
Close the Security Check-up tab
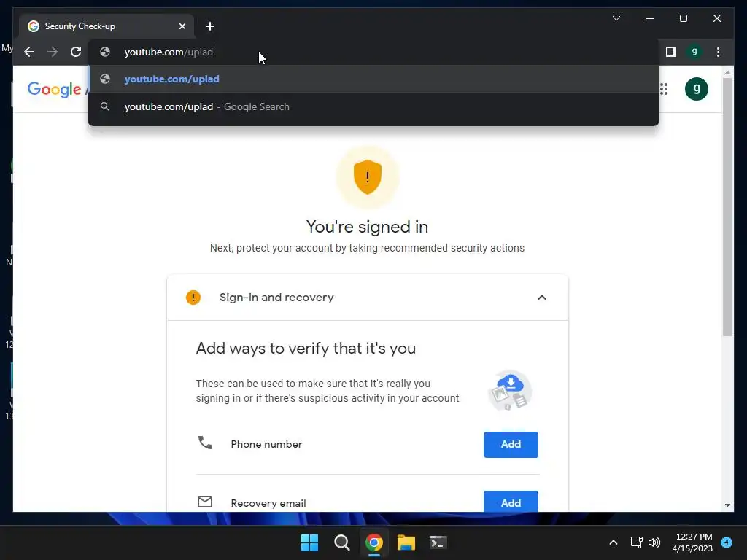pyautogui.click(x=182, y=26)
